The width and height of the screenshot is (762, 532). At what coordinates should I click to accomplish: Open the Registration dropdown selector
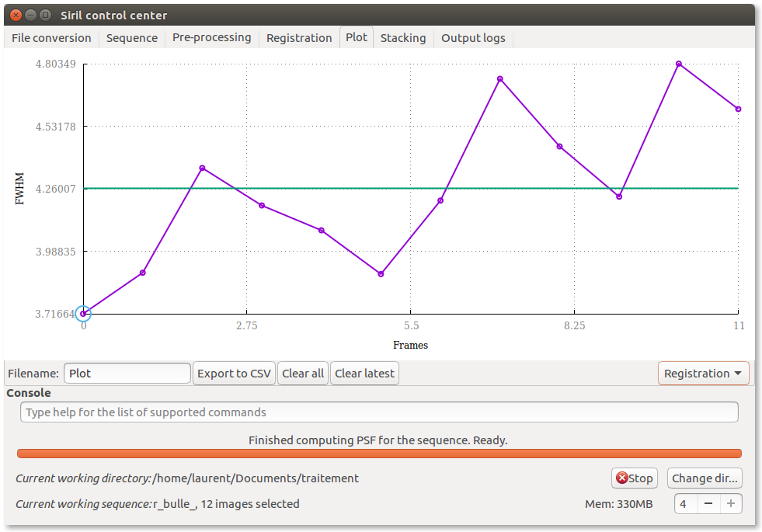[x=703, y=374]
